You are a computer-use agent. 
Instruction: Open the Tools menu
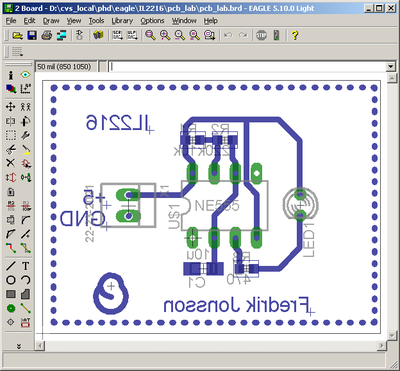96,21
